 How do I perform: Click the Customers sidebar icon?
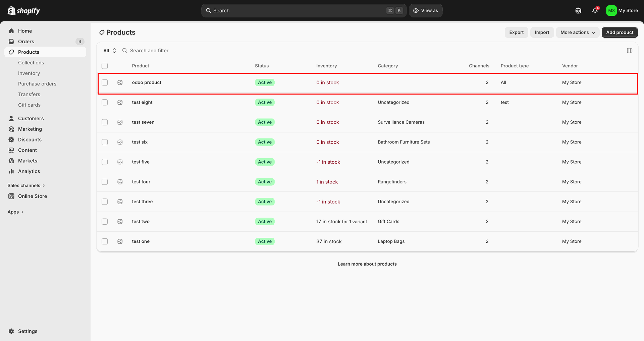[11, 118]
